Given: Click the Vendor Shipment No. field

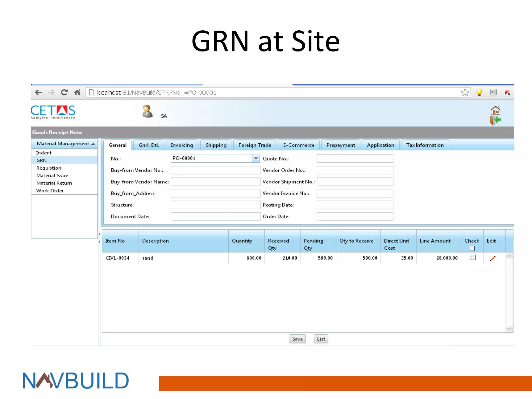Looking at the screenshot, I should pos(355,182).
